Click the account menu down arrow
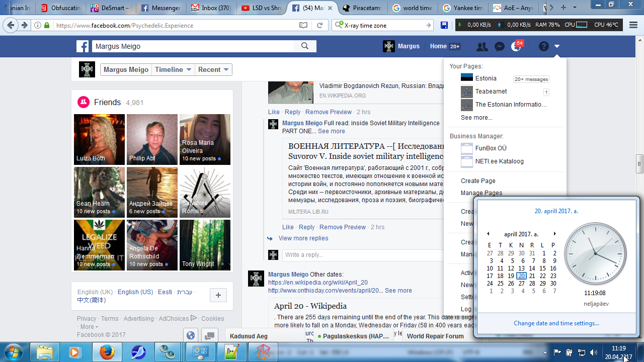 (557, 47)
